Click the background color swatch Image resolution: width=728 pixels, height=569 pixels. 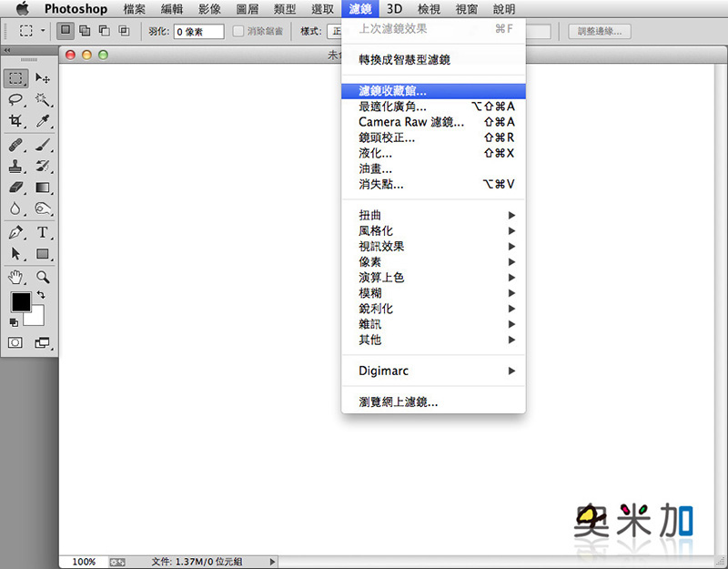pos(37,319)
